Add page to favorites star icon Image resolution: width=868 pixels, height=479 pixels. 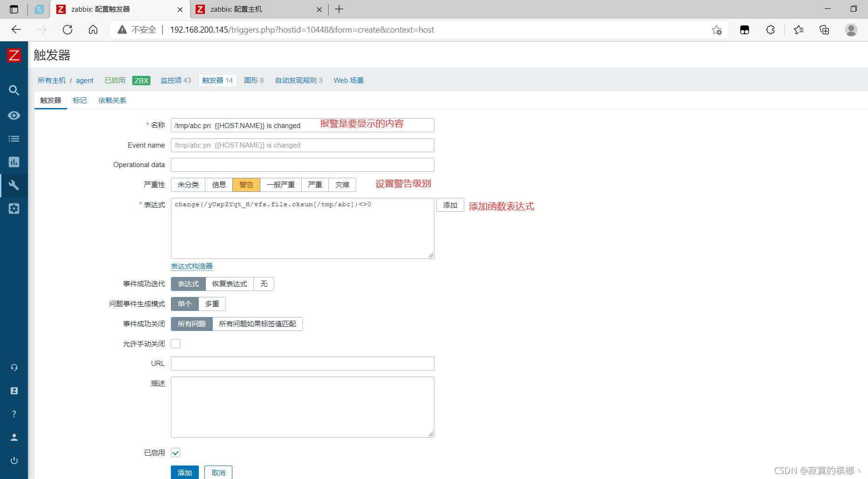[717, 30]
